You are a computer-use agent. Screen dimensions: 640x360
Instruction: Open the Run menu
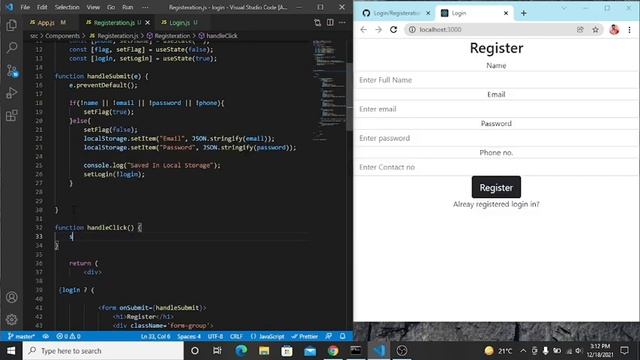tap(128, 7)
